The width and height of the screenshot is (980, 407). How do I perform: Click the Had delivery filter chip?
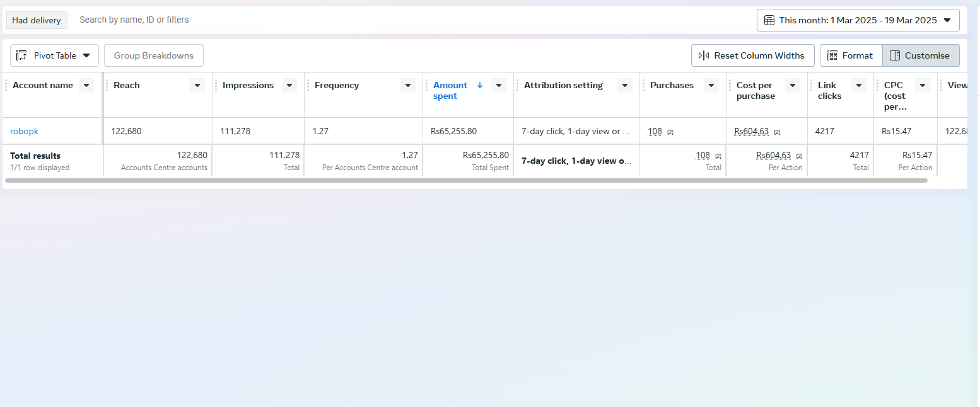(x=37, y=20)
